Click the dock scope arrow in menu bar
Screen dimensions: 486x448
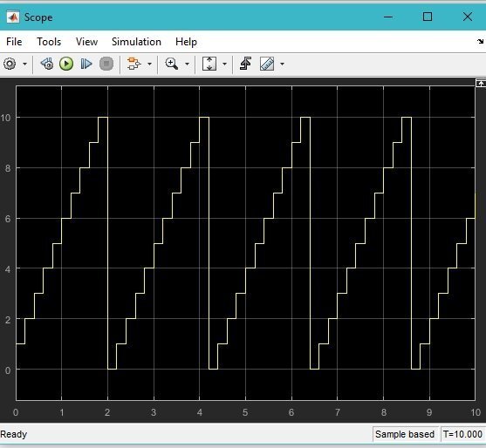click(480, 41)
